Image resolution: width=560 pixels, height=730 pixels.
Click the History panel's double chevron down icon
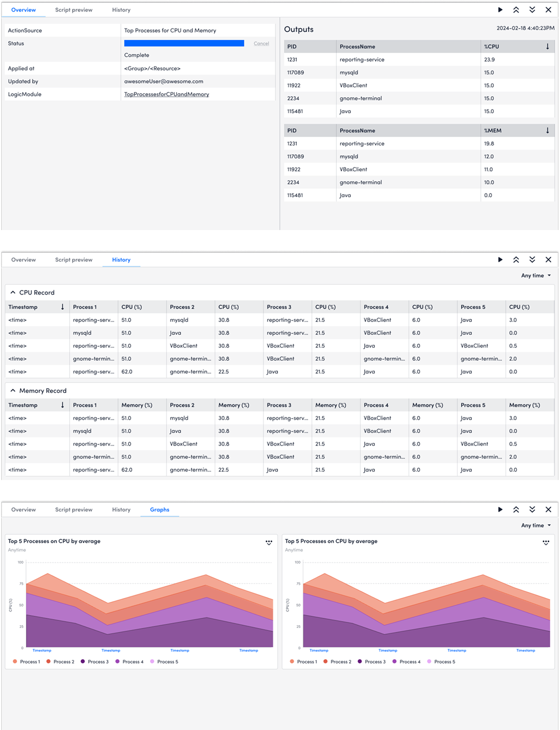[x=532, y=259]
